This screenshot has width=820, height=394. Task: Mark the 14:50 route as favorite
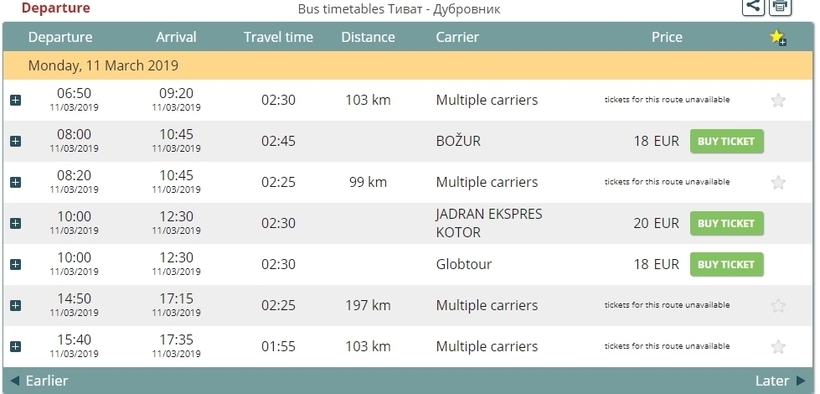[778, 305]
